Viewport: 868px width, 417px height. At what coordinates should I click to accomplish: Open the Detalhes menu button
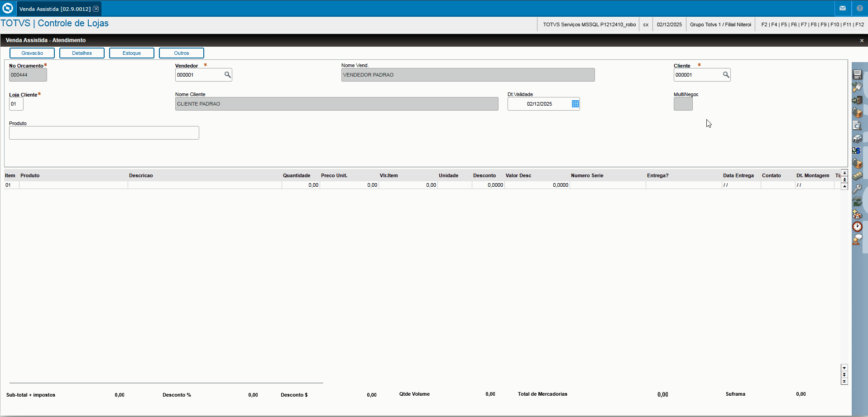(82, 53)
